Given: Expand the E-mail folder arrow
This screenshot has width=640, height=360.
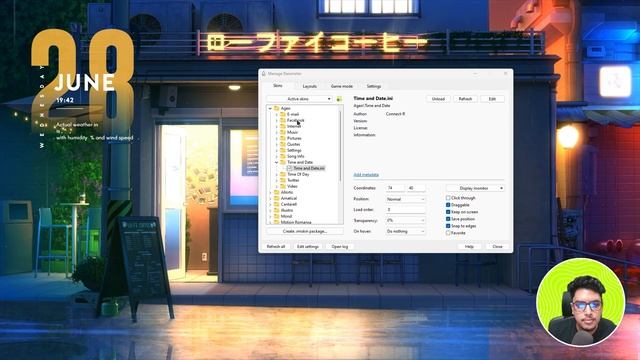Looking at the screenshot, I should [x=277, y=114].
